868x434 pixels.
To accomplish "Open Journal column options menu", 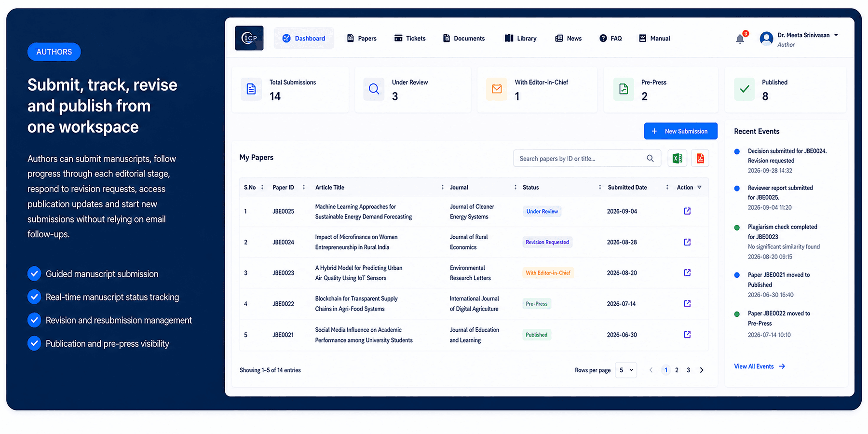I will [x=515, y=188].
